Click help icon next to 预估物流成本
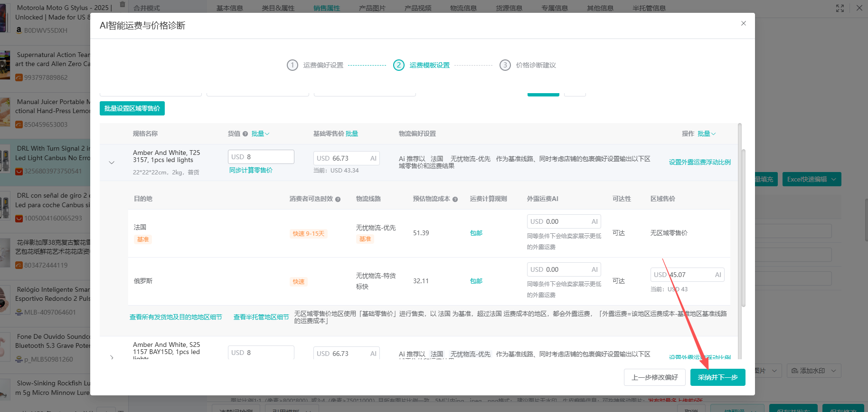The height and width of the screenshot is (412, 868). [455, 200]
